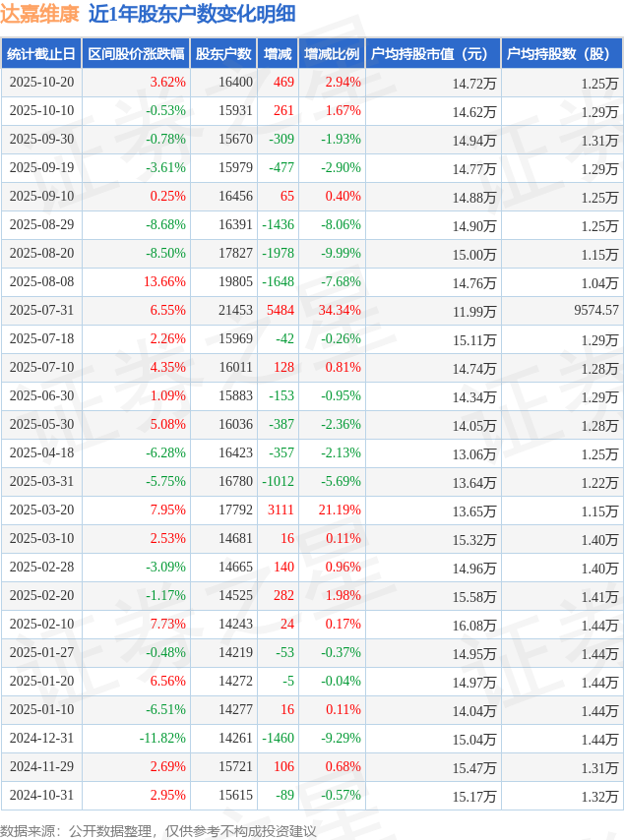The height and width of the screenshot is (840, 624).
Task: Select the 统计截止日 column header
Action: point(41,53)
